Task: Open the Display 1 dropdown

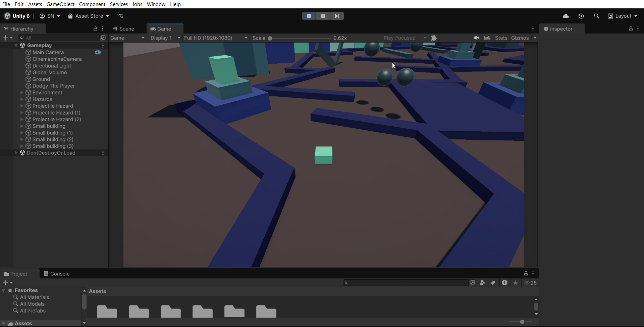Action: coord(165,38)
